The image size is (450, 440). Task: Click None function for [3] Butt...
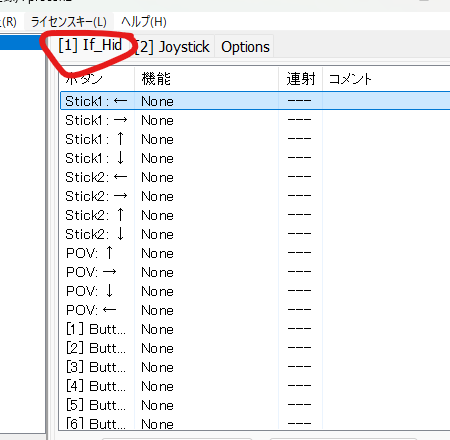click(x=157, y=367)
